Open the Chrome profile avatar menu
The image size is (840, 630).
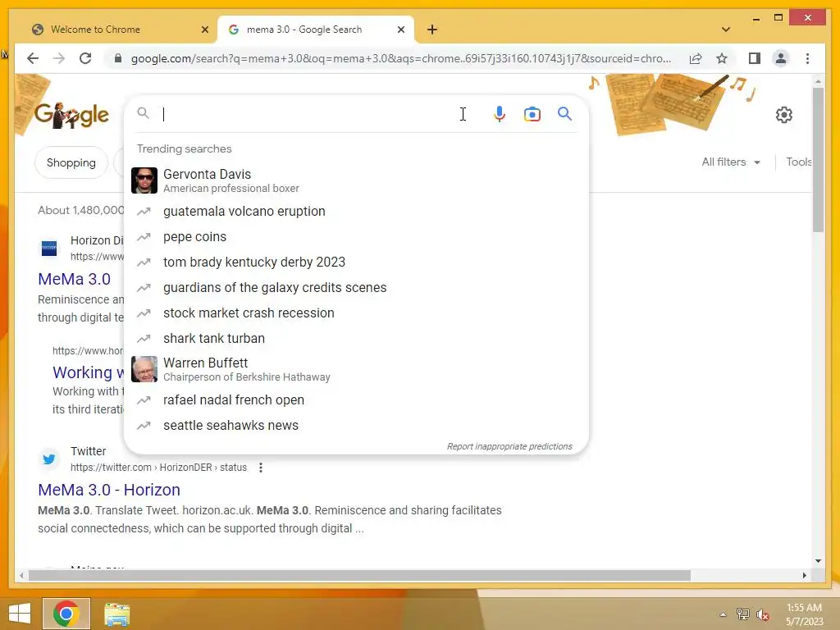click(781, 58)
